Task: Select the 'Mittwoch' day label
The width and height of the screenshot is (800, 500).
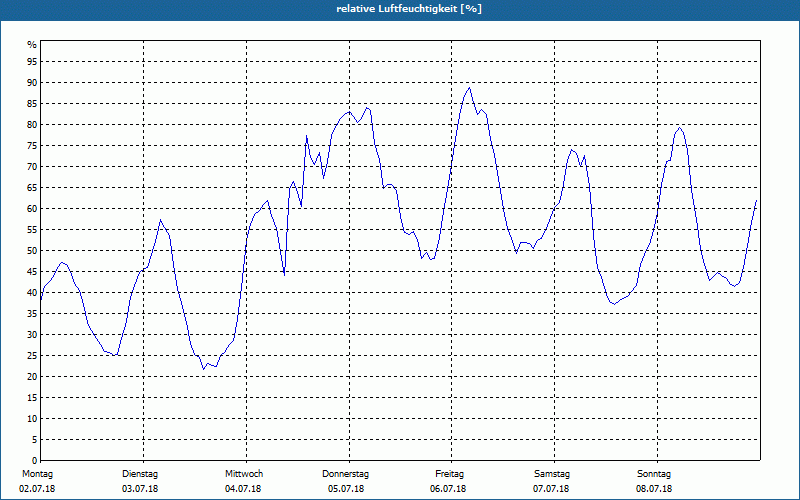Action: click(x=244, y=474)
